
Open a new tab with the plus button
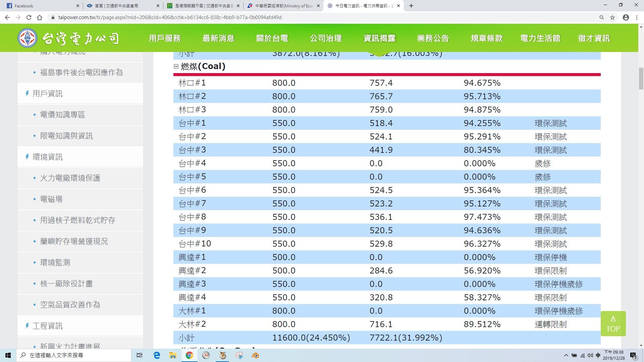coord(411,6)
